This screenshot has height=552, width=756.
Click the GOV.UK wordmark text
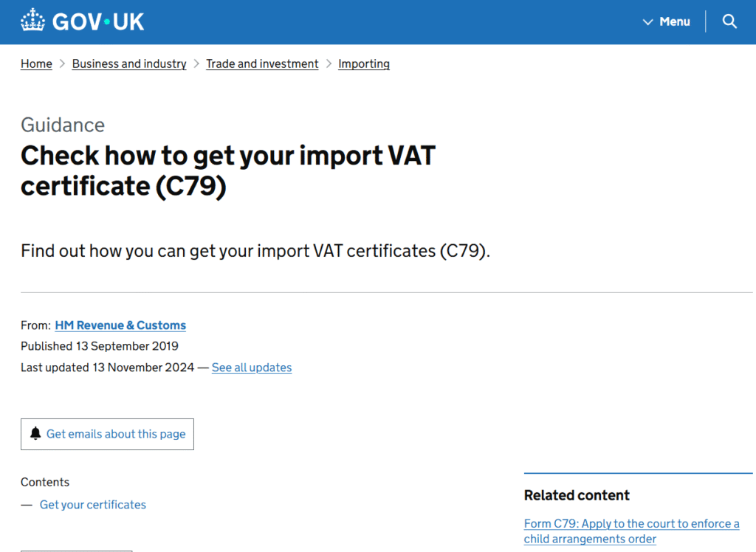click(x=98, y=21)
